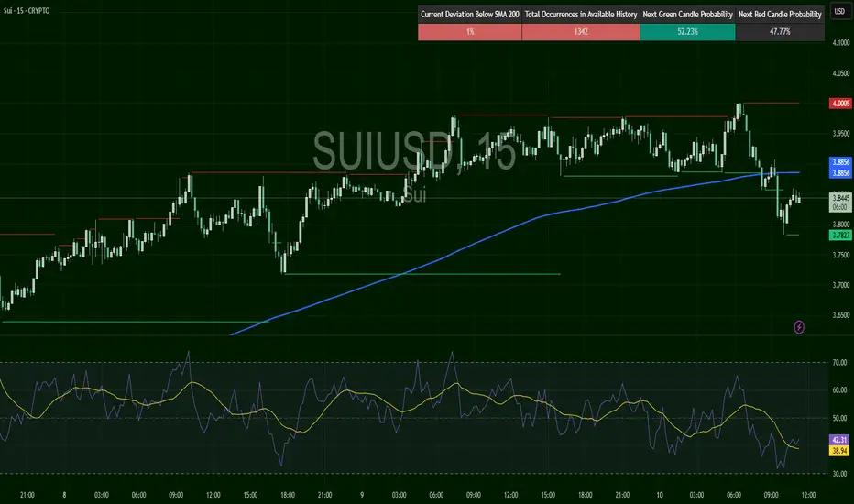Viewport: 854px width, 504px height.
Task: Click the 3.8445 current price label
Action: coord(840,203)
